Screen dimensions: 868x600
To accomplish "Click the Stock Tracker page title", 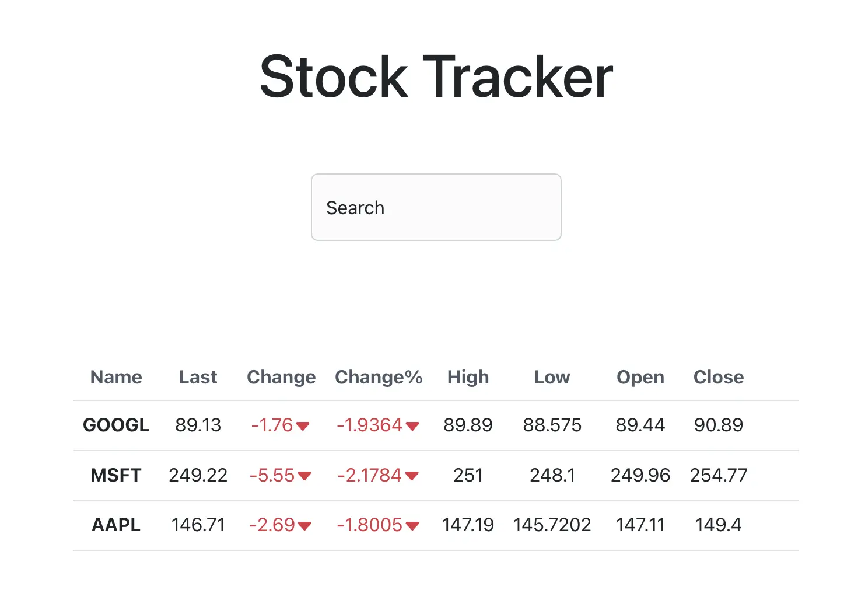I will point(436,76).
